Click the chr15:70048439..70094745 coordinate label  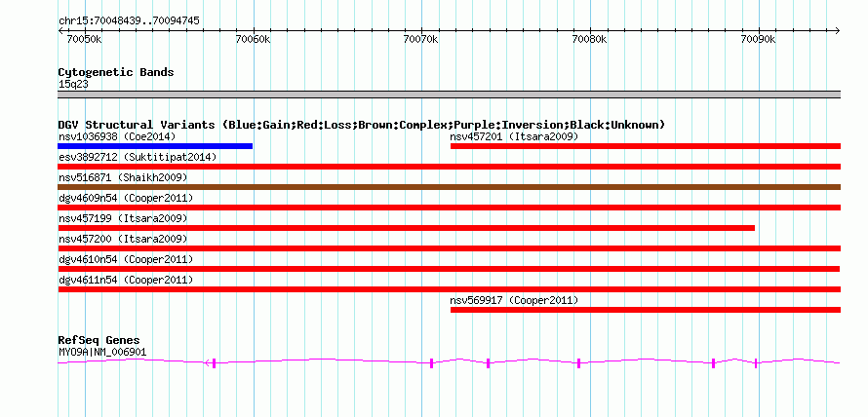(x=129, y=21)
